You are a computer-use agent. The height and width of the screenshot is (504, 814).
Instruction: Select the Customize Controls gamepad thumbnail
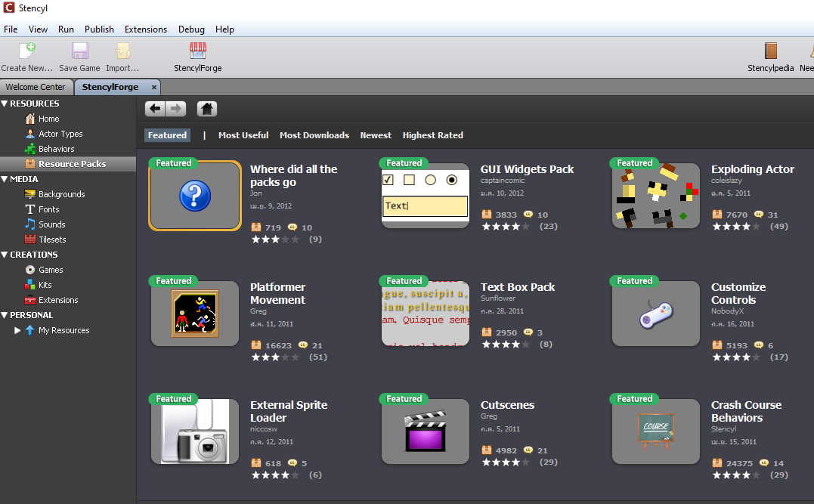click(655, 314)
